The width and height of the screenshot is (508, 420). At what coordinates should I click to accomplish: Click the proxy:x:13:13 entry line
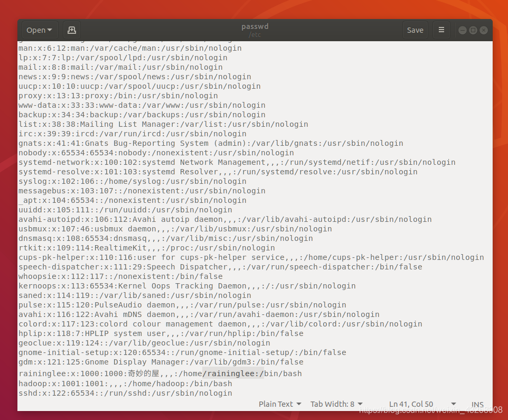pos(118,96)
